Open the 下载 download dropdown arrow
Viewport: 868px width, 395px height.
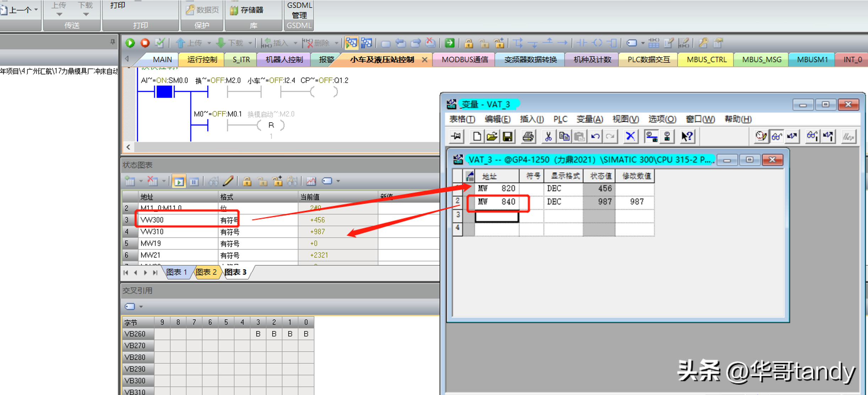click(250, 43)
